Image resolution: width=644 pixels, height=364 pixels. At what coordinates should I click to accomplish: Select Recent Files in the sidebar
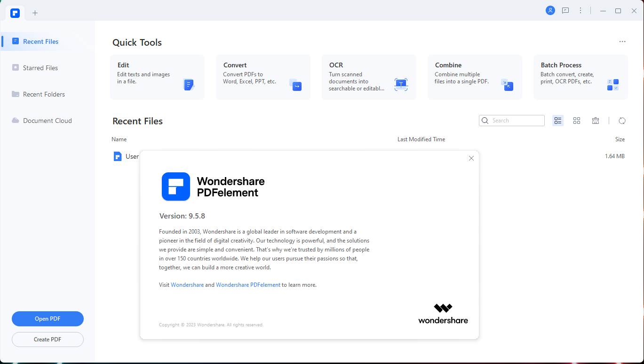pos(48,41)
